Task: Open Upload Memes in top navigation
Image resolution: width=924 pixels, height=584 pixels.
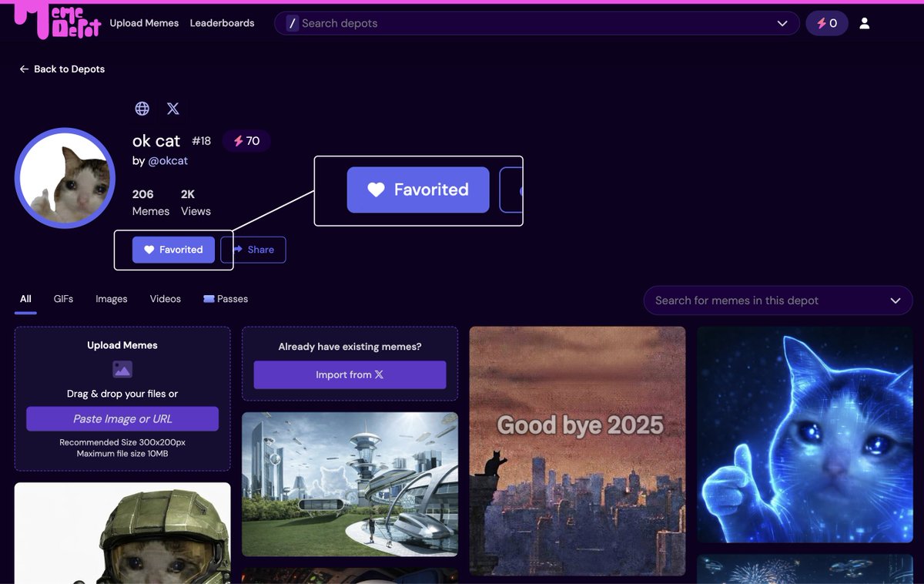Action: [x=144, y=23]
